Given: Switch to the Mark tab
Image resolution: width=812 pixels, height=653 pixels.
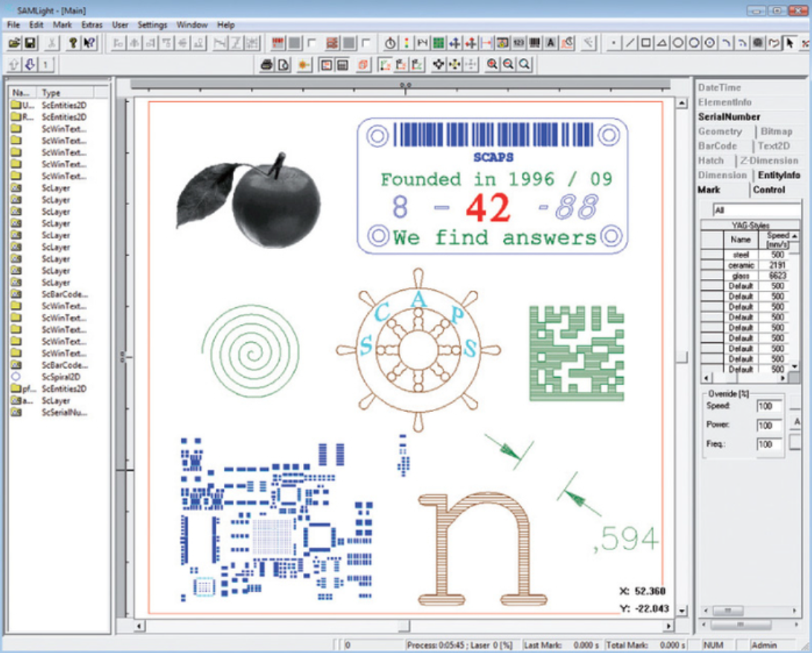Looking at the screenshot, I should pyautogui.click(x=709, y=190).
